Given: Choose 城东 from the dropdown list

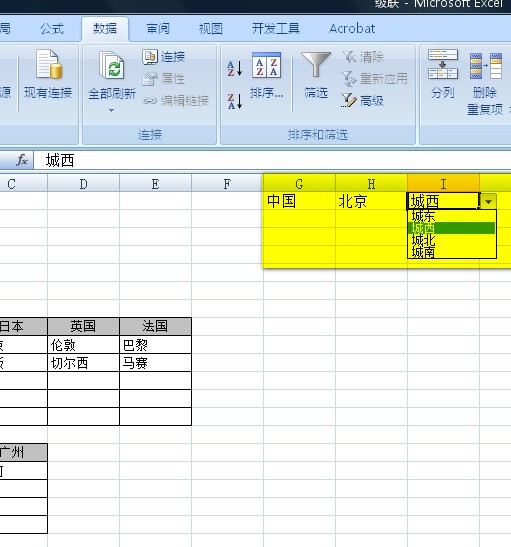Looking at the screenshot, I should pos(452,216).
